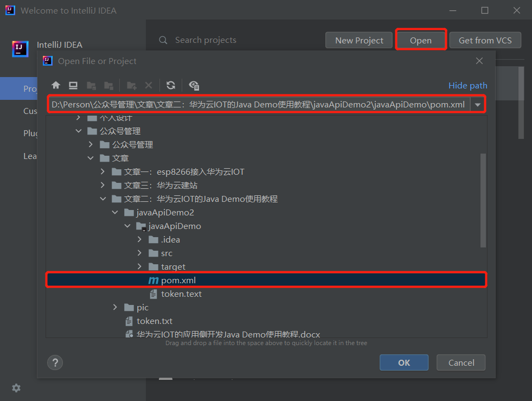The height and width of the screenshot is (401, 532).
Task: Click the Cancel button
Action: (461, 362)
